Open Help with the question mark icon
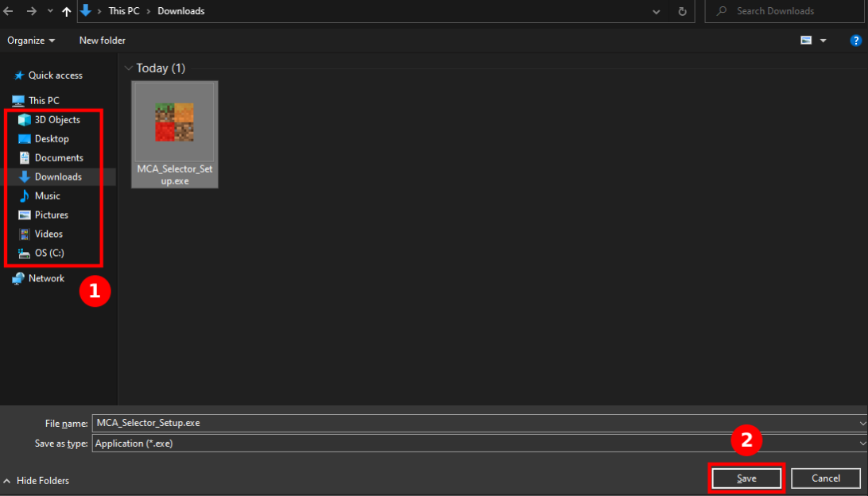Viewport: 868px width, 496px height. (x=855, y=41)
